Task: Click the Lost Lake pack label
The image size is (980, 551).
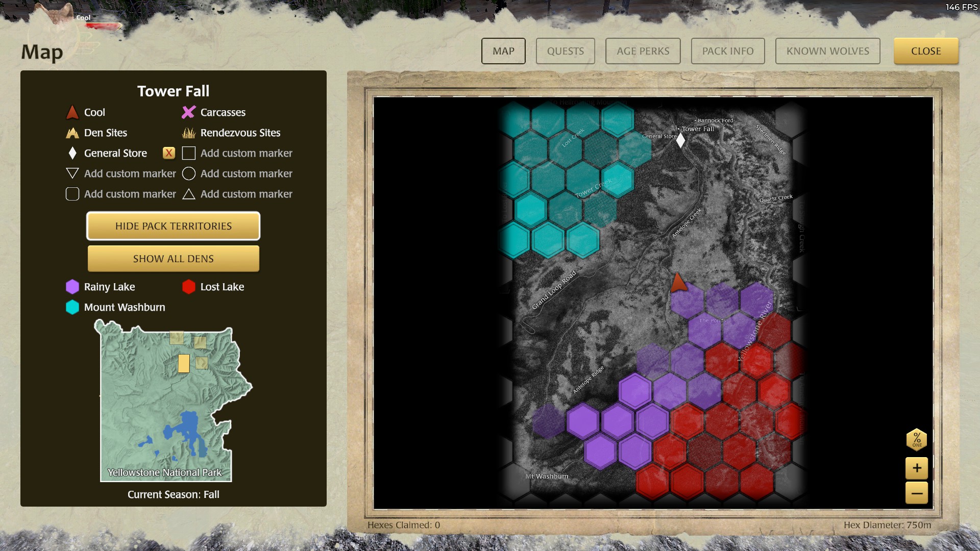Action: 222,287
